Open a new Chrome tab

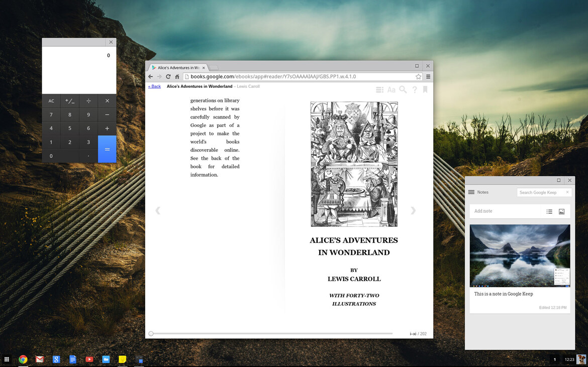(214, 68)
